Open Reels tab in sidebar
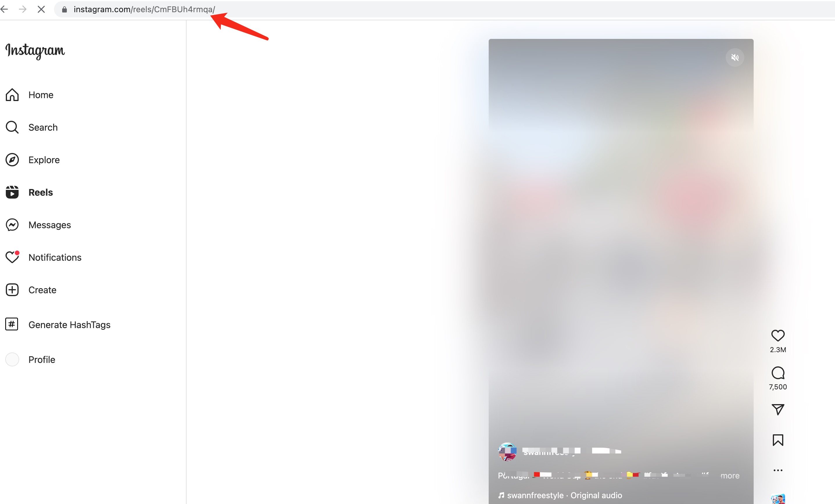Viewport: 835px width, 504px height. pos(40,192)
